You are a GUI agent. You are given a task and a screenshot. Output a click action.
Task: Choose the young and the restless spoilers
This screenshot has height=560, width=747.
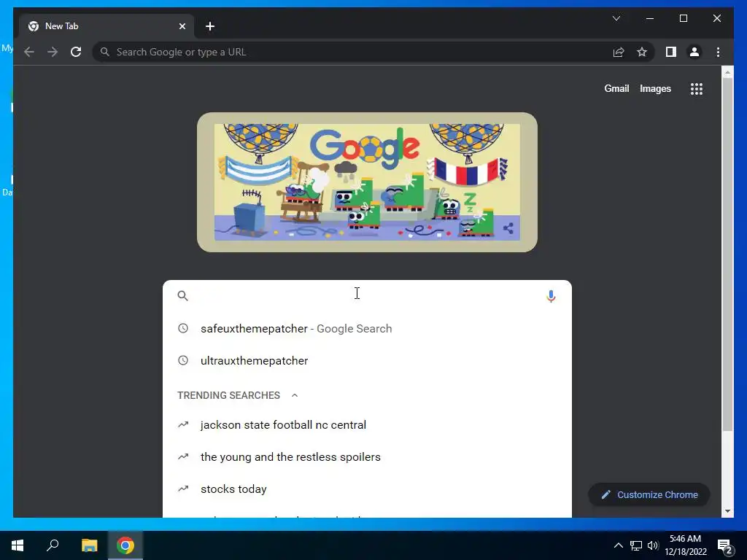coord(367,456)
